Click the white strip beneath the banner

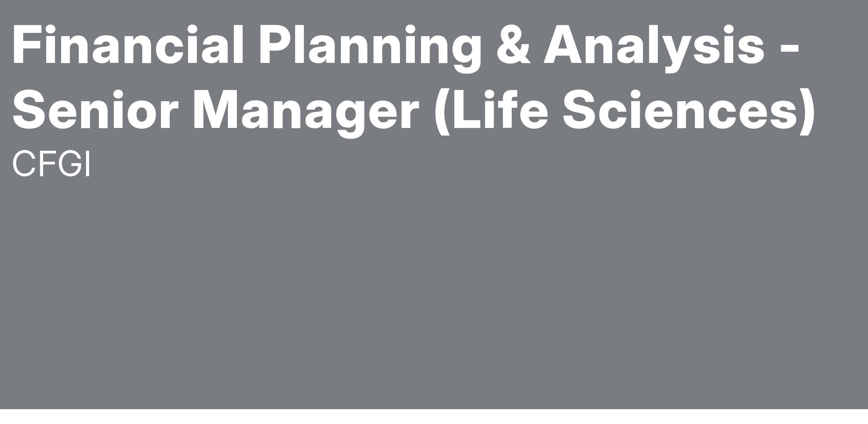tap(434, 416)
